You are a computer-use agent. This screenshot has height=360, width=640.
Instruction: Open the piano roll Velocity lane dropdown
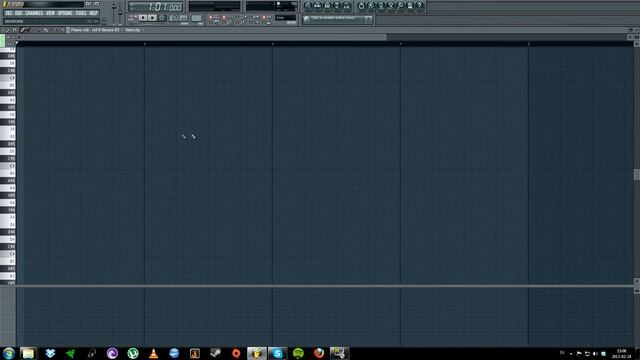tap(134, 30)
